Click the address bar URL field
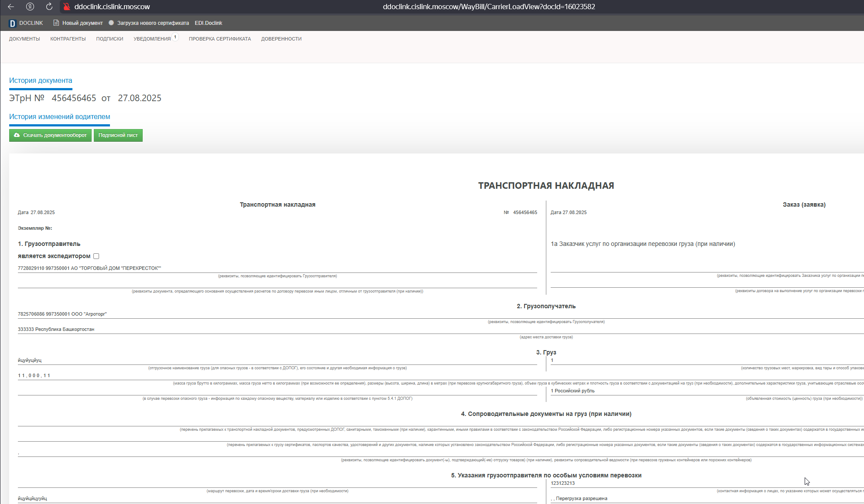The height and width of the screenshot is (504, 864). (489, 7)
